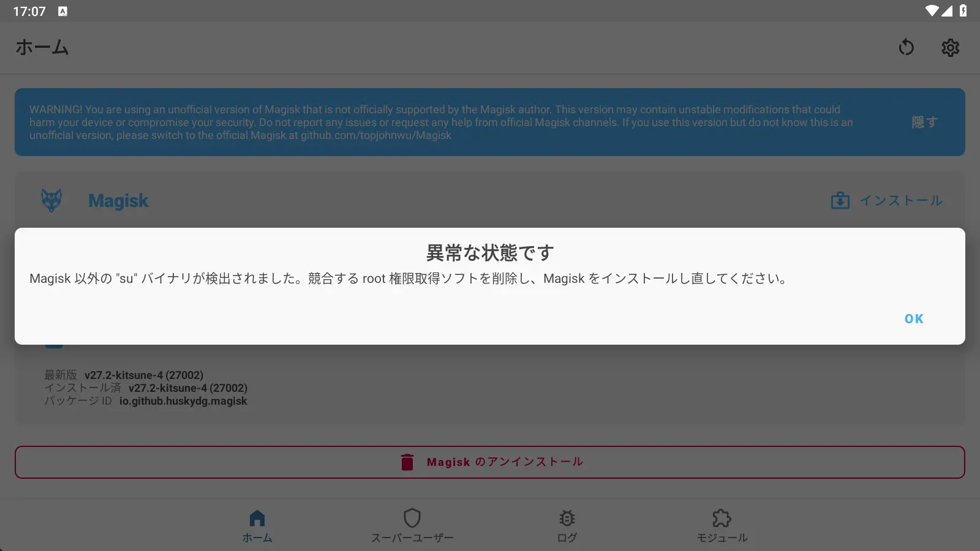Click the battery status icon
The height and width of the screenshot is (551, 980).
click(963, 10)
